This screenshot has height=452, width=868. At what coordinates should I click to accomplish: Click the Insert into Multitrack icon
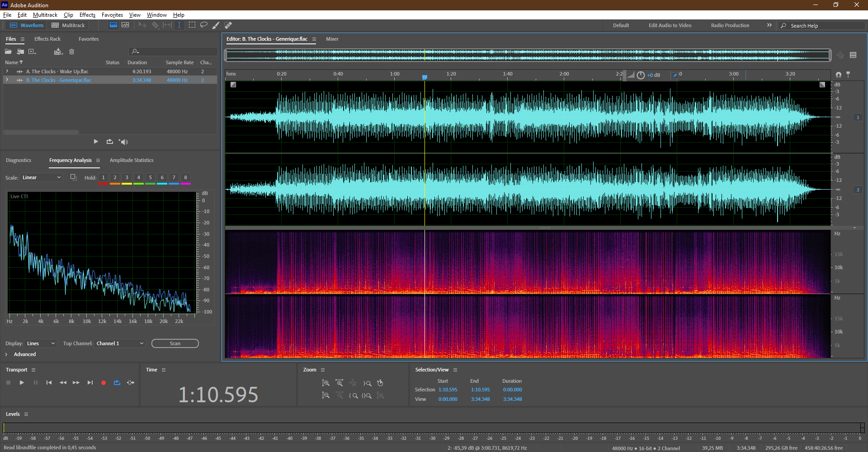58,52
